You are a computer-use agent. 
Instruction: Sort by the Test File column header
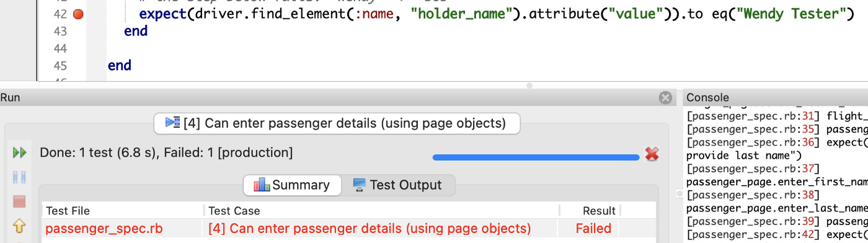(x=122, y=211)
